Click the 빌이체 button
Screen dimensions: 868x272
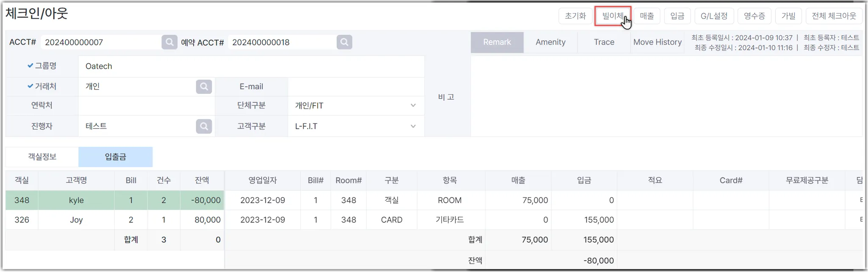(x=613, y=16)
